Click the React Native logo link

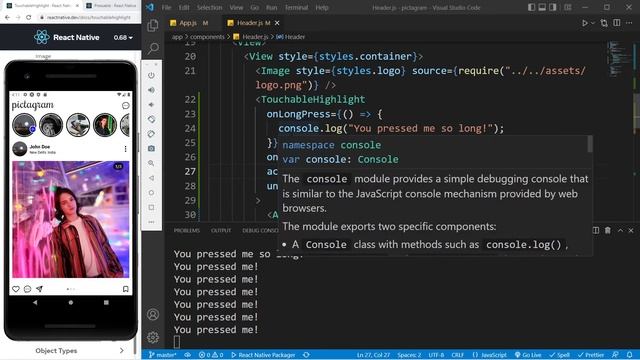(x=67, y=38)
